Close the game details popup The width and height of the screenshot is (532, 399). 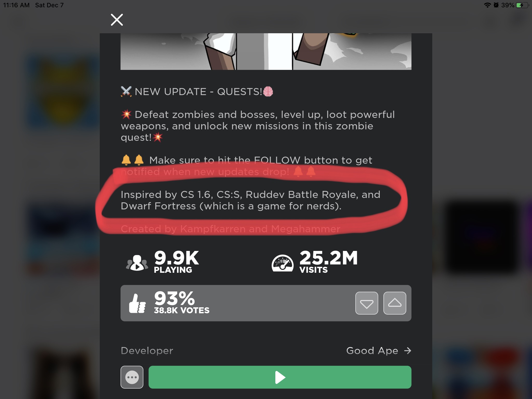117,20
